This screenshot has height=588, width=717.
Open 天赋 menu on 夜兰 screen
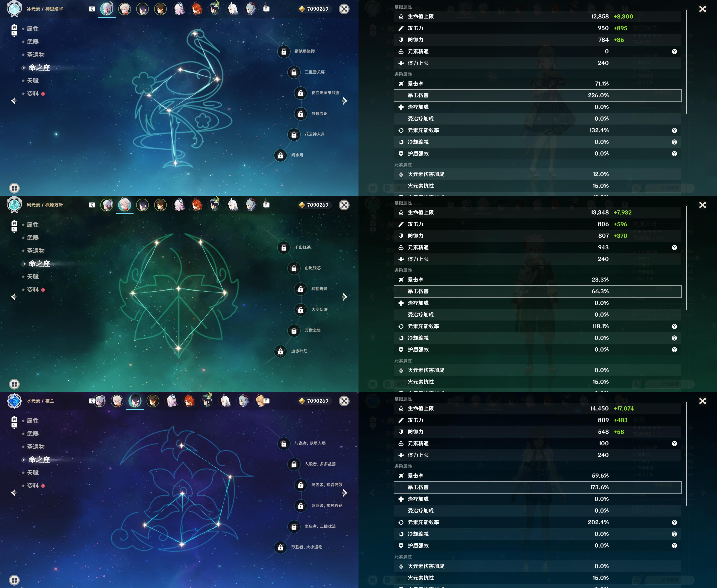point(32,472)
